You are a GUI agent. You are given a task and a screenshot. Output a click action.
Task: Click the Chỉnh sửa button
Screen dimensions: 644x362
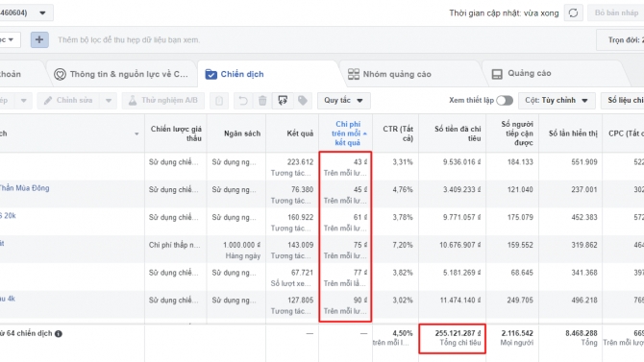68,101
